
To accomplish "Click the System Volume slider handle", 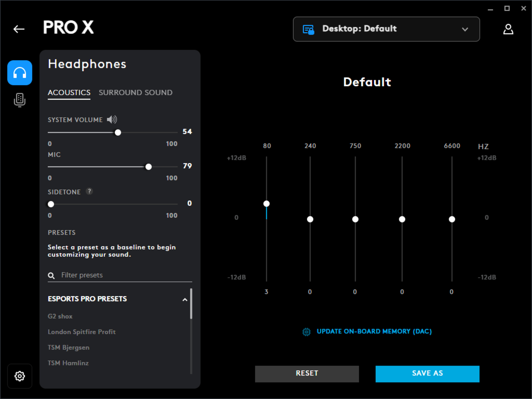I will coord(118,133).
